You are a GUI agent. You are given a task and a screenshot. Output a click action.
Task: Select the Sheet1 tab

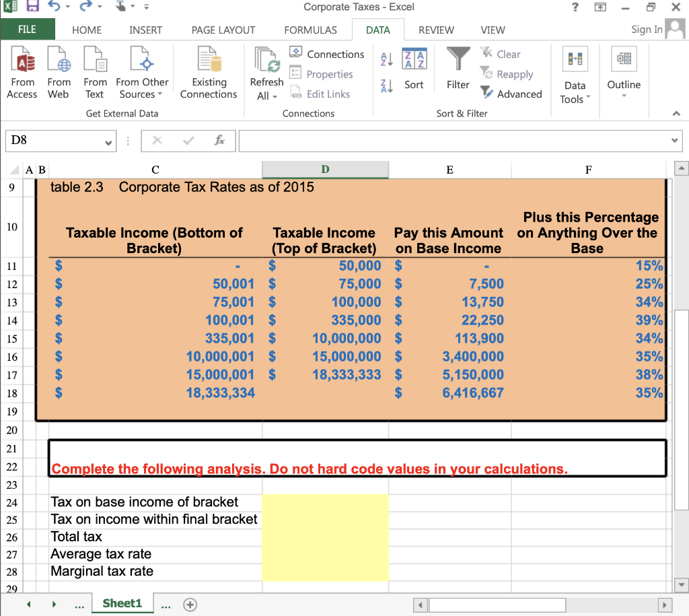pyautogui.click(x=122, y=603)
